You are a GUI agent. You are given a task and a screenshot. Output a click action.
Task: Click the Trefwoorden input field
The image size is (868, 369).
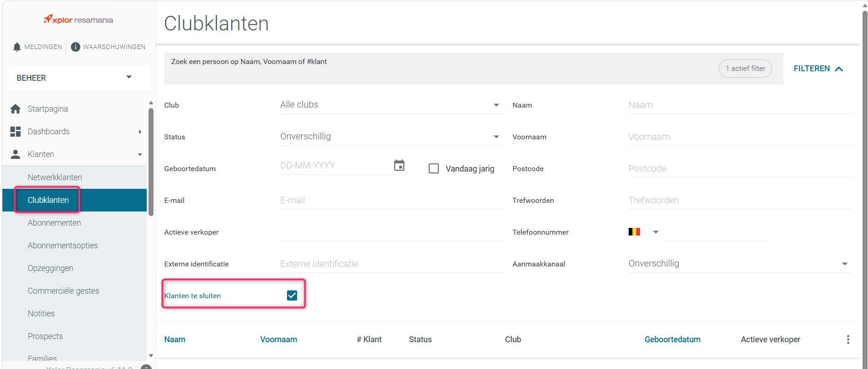click(740, 200)
